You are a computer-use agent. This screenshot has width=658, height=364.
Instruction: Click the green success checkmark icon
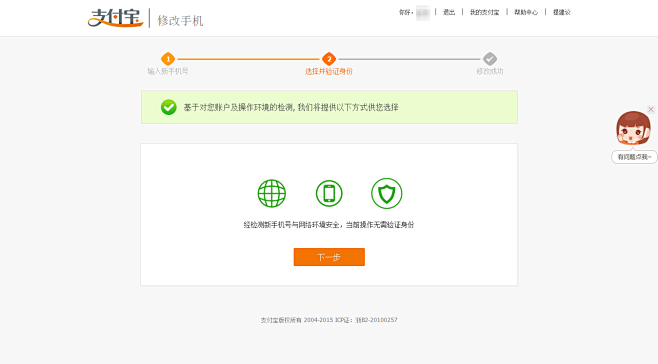click(x=169, y=107)
